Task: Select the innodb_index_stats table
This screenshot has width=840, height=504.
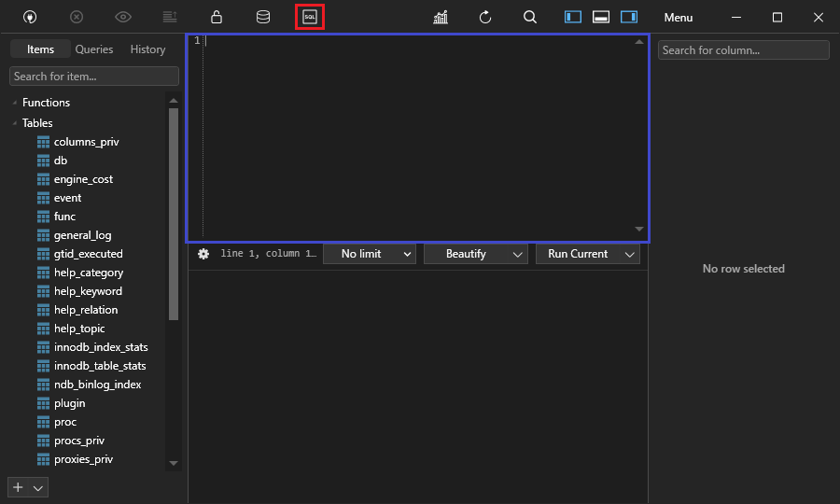Action: pos(101,347)
